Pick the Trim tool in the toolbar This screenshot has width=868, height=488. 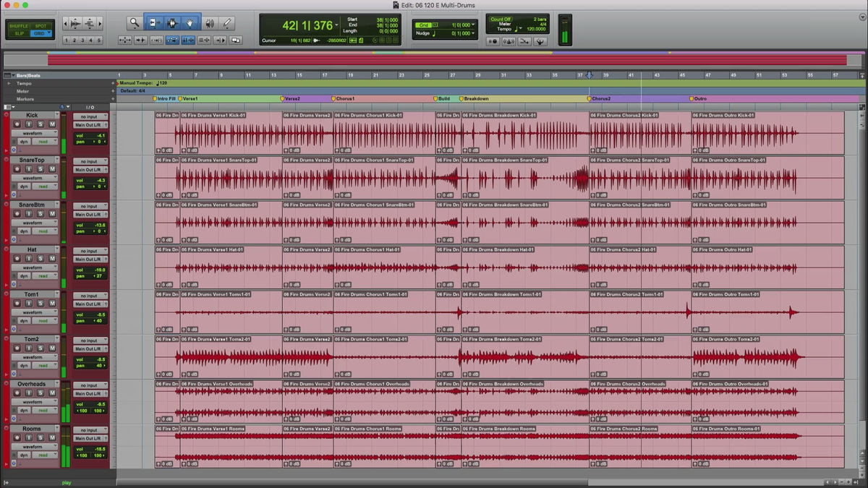pos(153,23)
